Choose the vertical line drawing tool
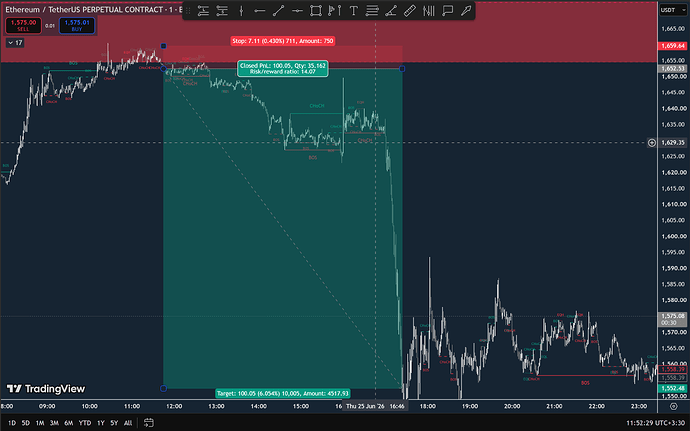Screen dimensions: 690x431 (241, 11)
